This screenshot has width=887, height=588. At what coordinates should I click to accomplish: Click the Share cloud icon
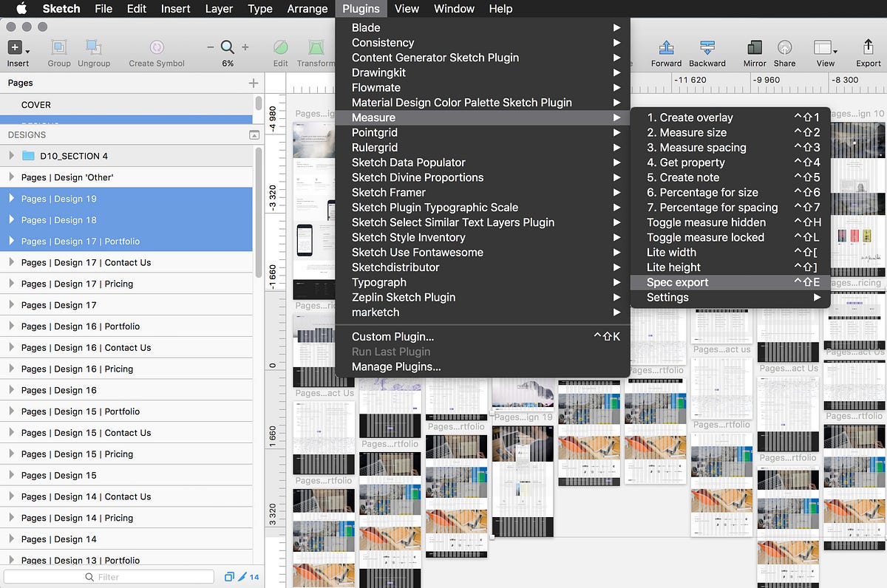(x=784, y=48)
